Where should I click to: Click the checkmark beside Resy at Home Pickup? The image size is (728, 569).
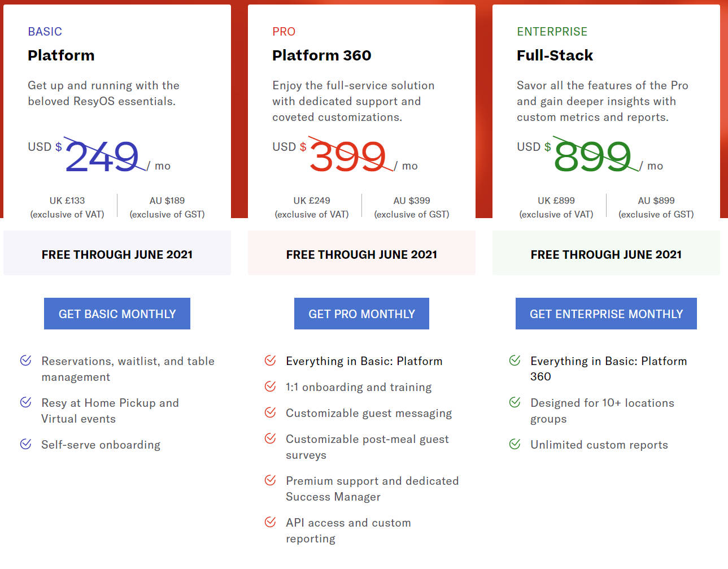point(25,402)
